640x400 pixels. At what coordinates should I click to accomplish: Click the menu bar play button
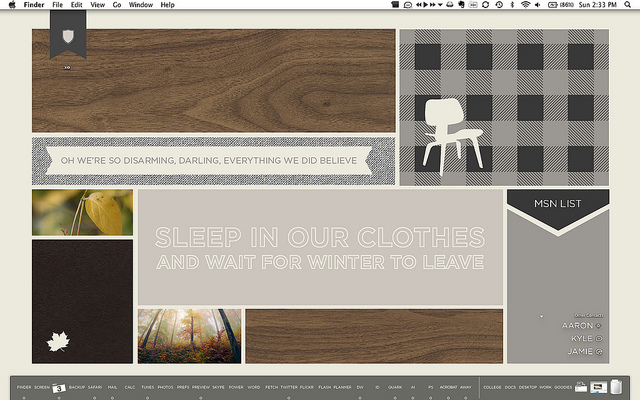coord(425,4)
